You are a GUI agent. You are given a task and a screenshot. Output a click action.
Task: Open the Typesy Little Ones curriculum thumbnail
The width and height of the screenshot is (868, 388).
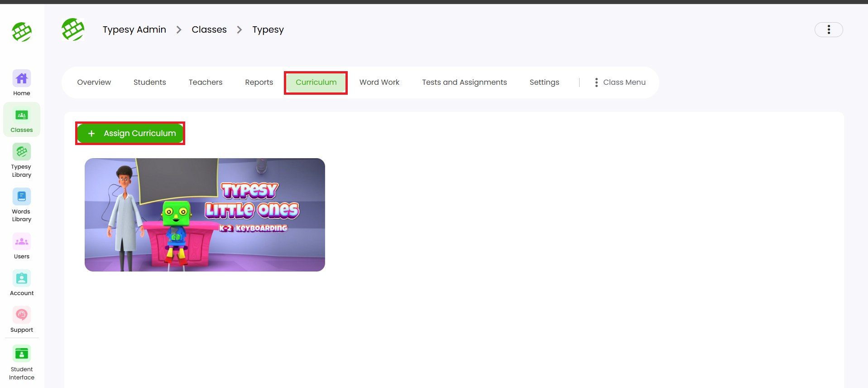point(205,215)
